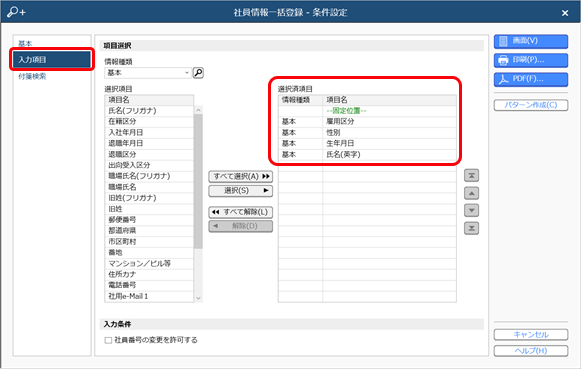Move selected item down one row
The image size is (581, 369).
click(x=471, y=210)
